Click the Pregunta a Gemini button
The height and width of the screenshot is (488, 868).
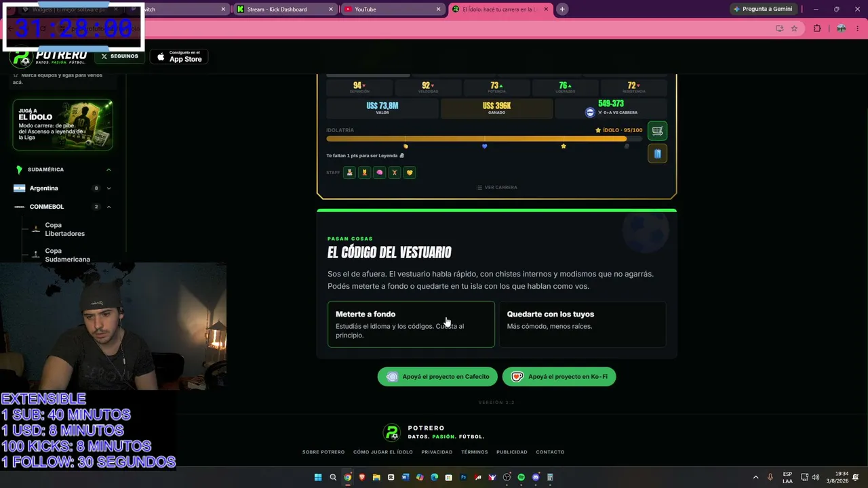tap(762, 9)
